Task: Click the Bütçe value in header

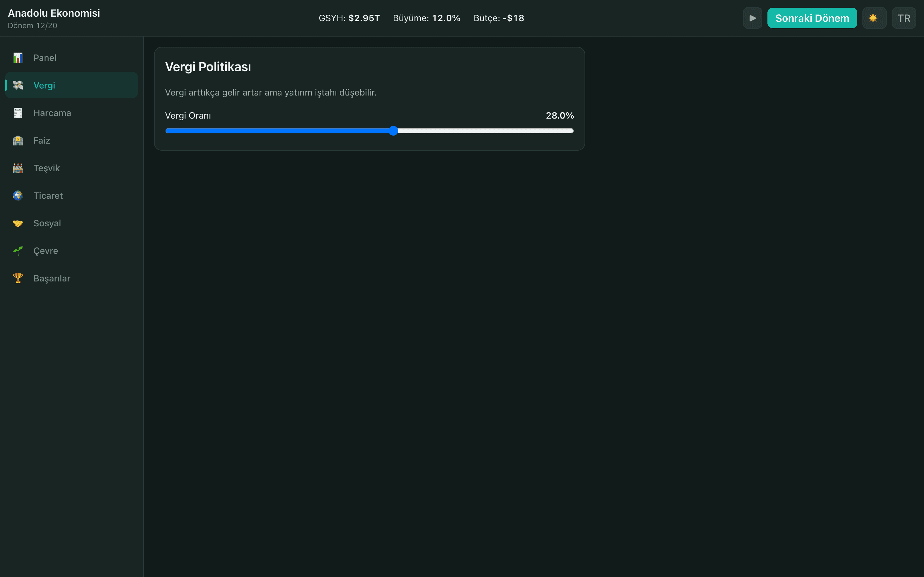Action: pos(513,18)
